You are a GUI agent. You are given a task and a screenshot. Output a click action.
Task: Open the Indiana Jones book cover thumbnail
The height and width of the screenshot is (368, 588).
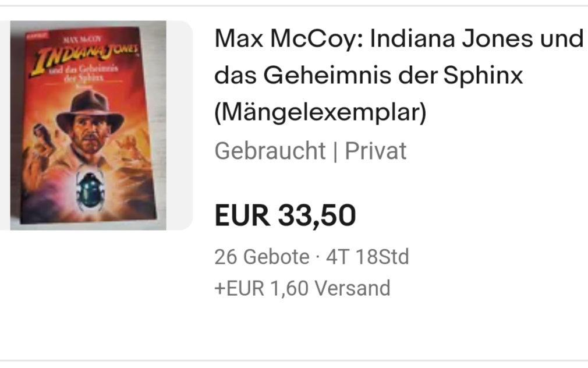point(88,125)
